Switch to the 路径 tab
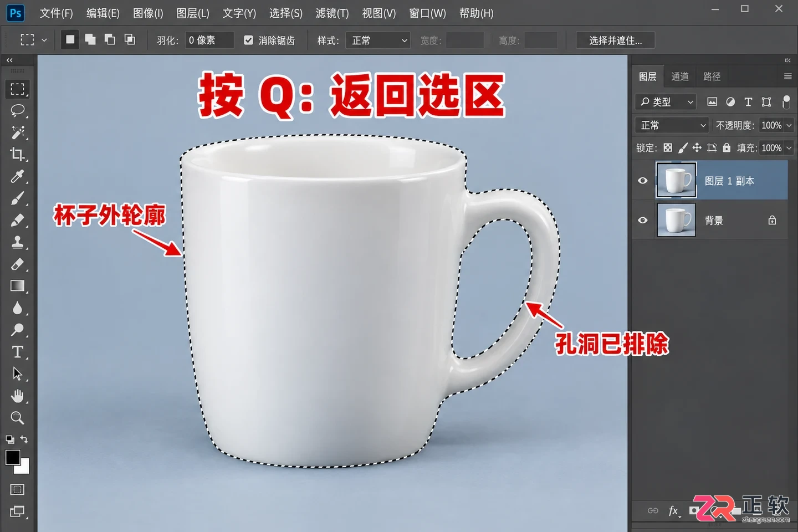The image size is (798, 532). pyautogui.click(x=712, y=76)
